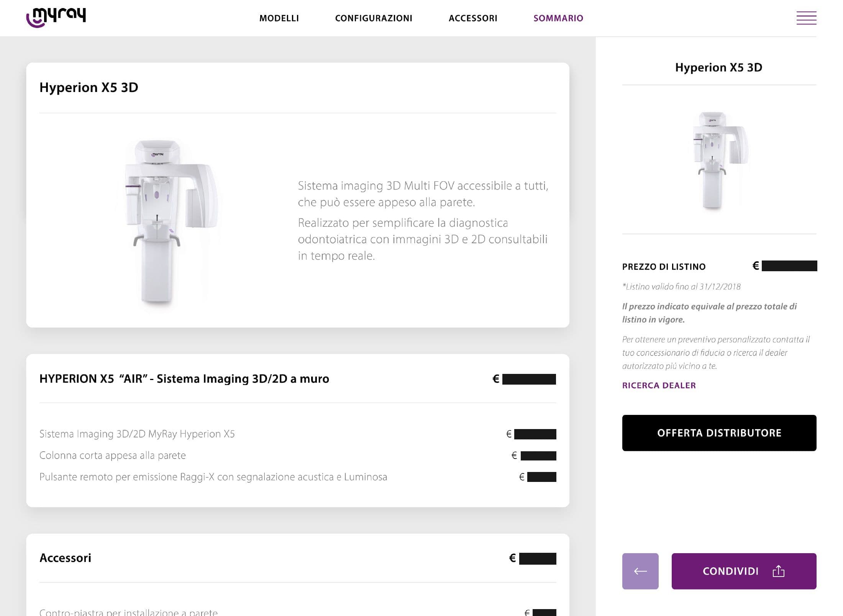Click the bold note Il prezzo indicato equivale
Screen dimensions: 843x616
pyautogui.click(x=709, y=313)
